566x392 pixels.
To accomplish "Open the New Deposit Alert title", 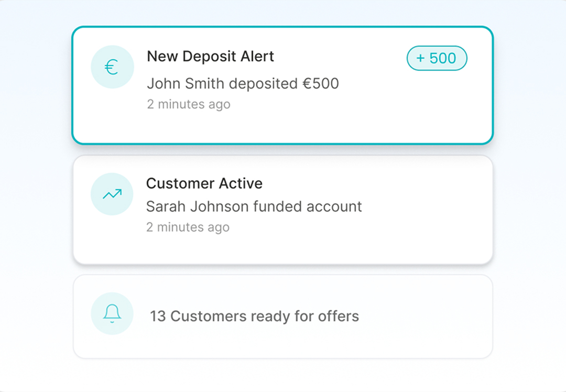I will coord(210,57).
